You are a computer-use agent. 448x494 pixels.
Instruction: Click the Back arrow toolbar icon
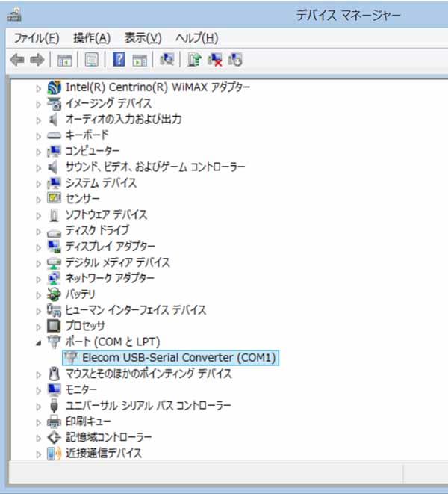tap(17, 59)
